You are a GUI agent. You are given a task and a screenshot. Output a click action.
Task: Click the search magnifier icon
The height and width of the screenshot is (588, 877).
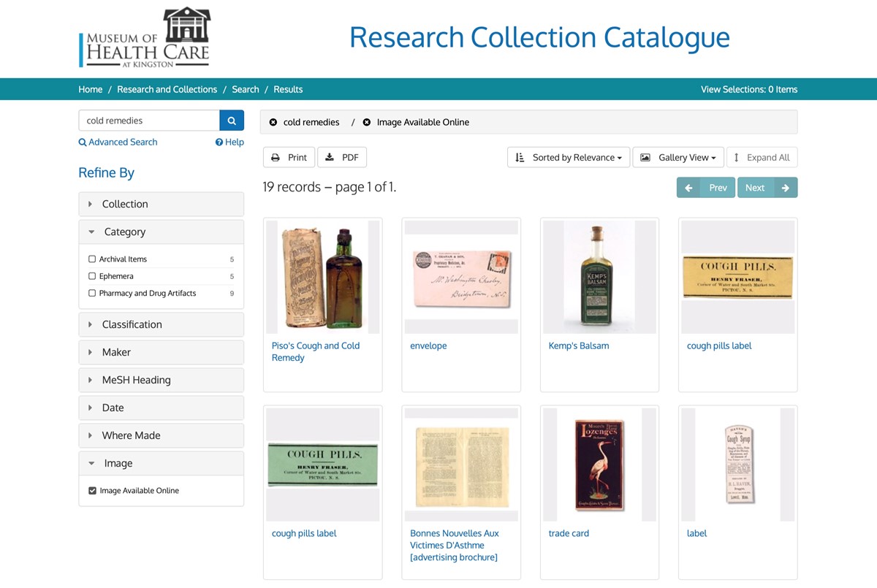click(232, 120)
